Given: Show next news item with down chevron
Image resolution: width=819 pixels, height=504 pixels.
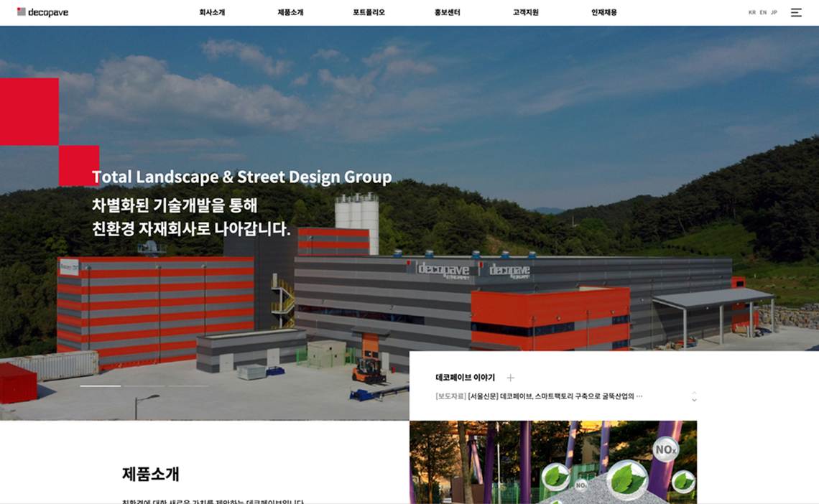Looking at the screenshot, I should click(x=694, y=400).
